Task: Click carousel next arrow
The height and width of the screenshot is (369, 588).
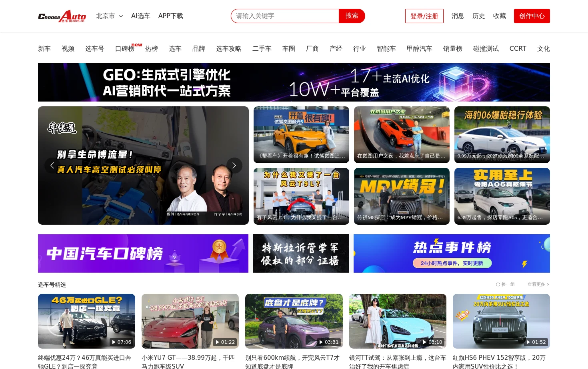Action: pos(234,166)
